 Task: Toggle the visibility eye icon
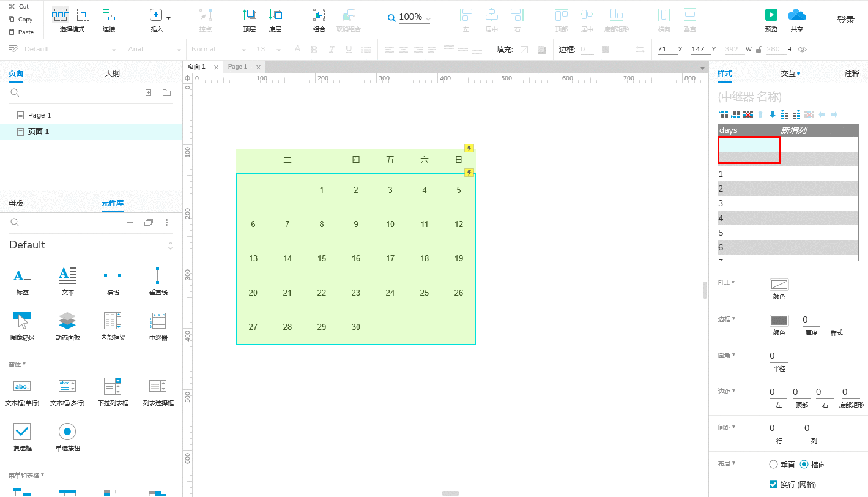[x=802, y=50]
